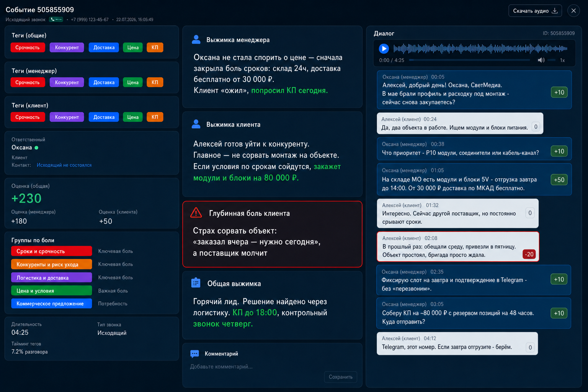Play the call audio recording

tap(384, 49)
